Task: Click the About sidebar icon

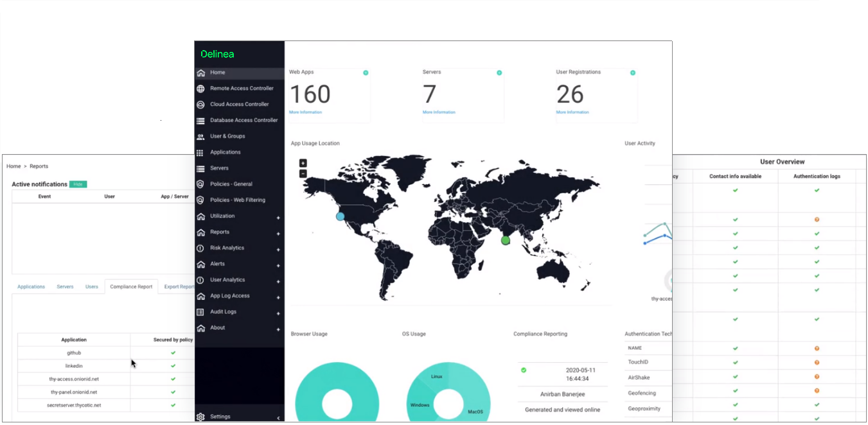Action: click(201, 328)
